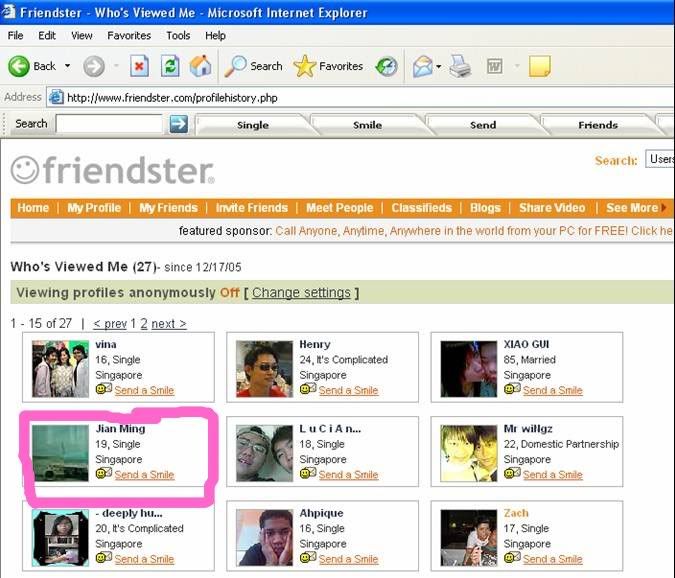
Task: Click the friendster smiley logo
Action: click(x=25, y=170)
